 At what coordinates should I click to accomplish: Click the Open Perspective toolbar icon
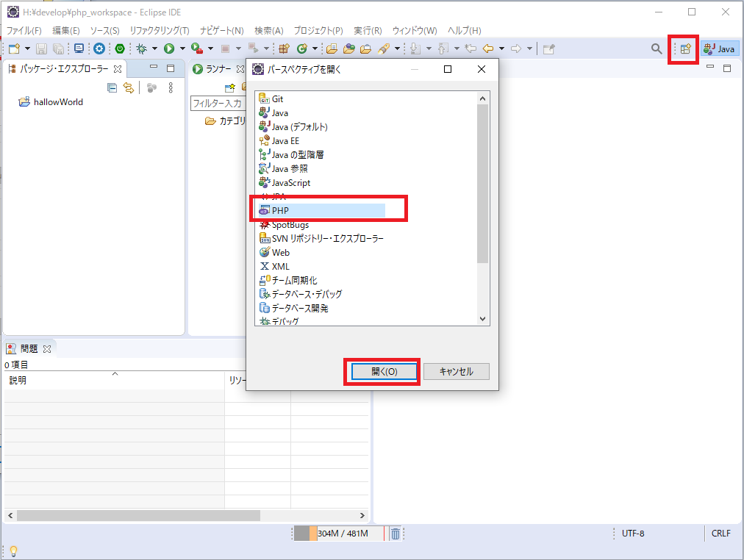point(685,49)
